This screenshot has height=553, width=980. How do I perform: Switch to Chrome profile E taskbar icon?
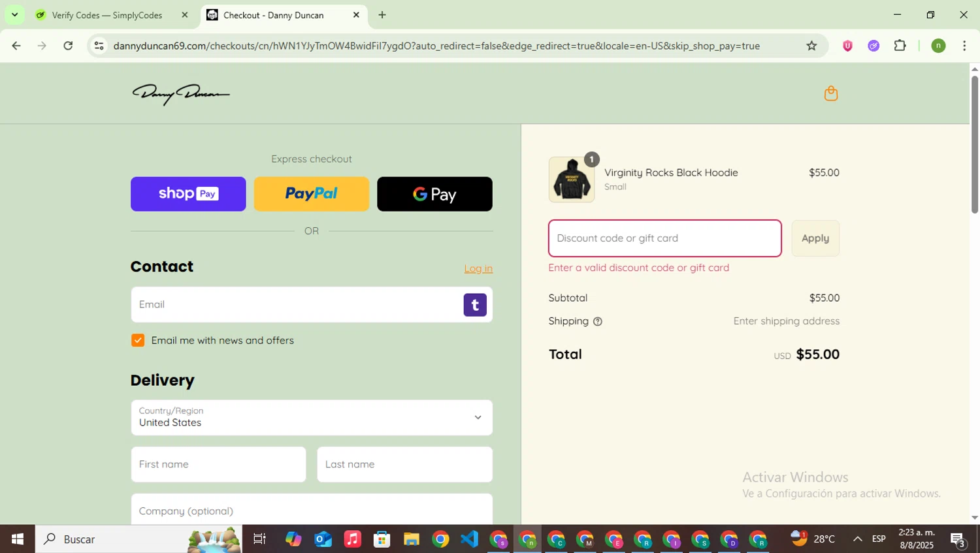[614, 539]
